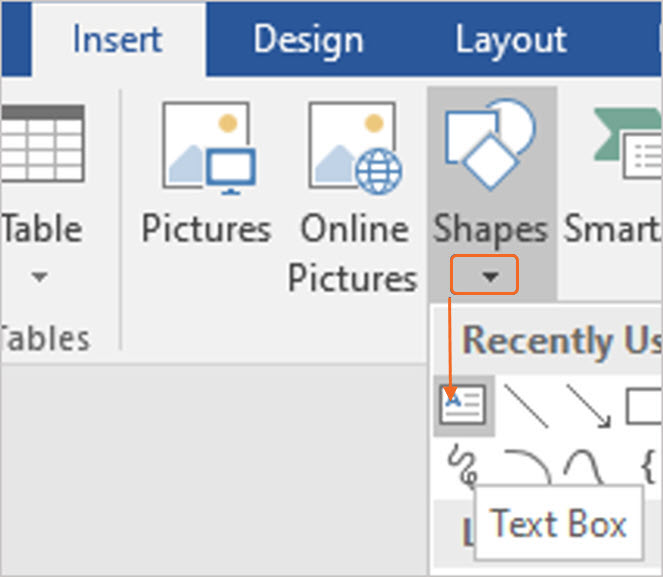Click the SmartArt icon
This screenshot has height=577, width=663.
pos(627,143)
